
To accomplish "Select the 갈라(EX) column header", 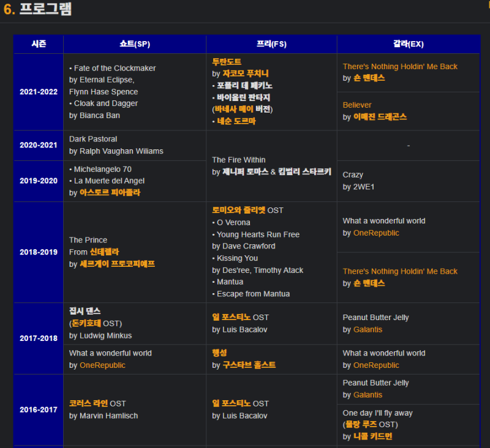I will click(x=408, y=44).
